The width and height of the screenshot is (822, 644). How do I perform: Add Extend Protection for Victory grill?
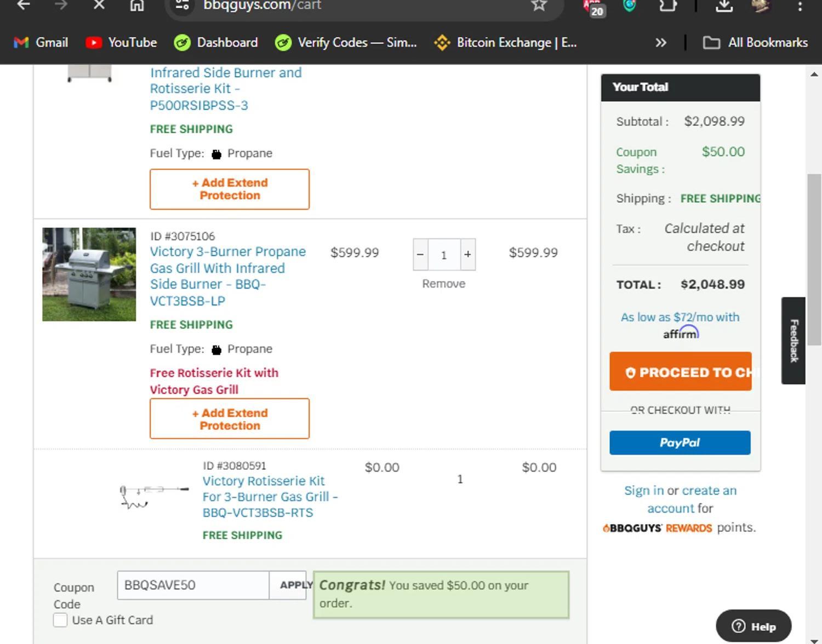pyautogui.click(x=230, y=419)
